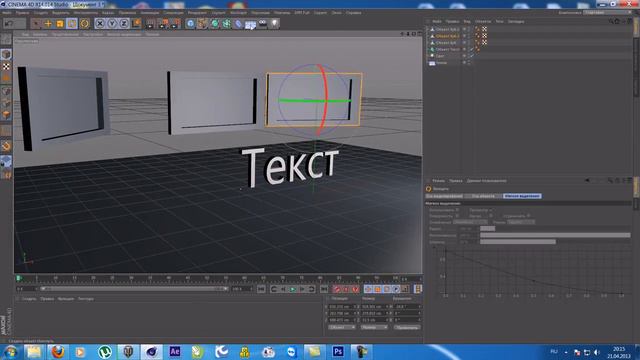Viewport: 640px width, 360px height.
Task: Toggle the enable checkmark of Объект Текст
Action: tap(471, 49)
